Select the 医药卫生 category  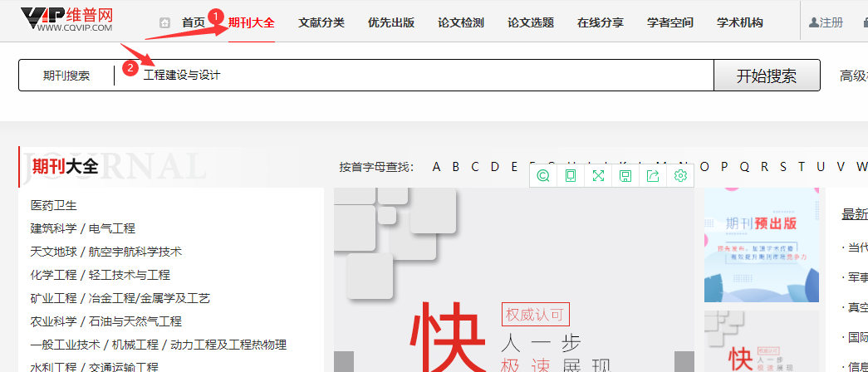tap(54, 205)
